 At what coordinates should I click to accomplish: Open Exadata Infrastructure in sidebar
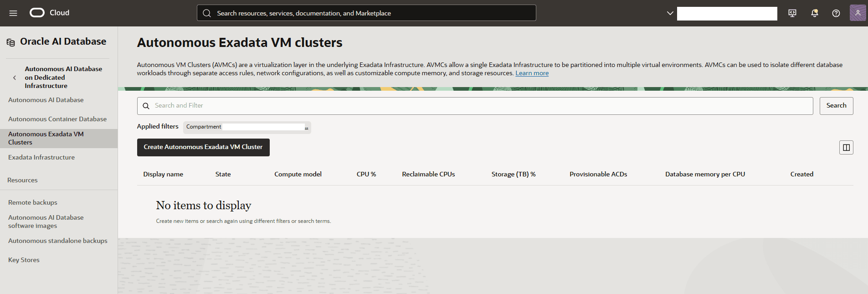pyautogui.click(x=41, y=157)
